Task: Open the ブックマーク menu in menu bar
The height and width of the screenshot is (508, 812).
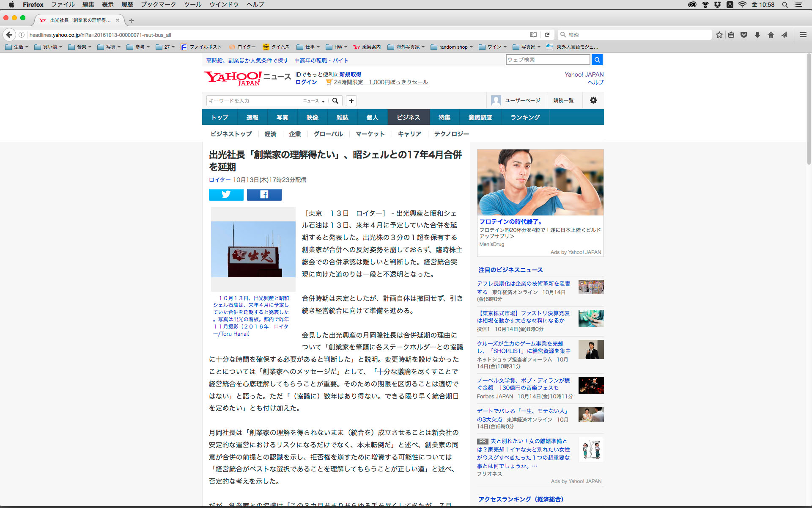Action: [x=158, y=5]
